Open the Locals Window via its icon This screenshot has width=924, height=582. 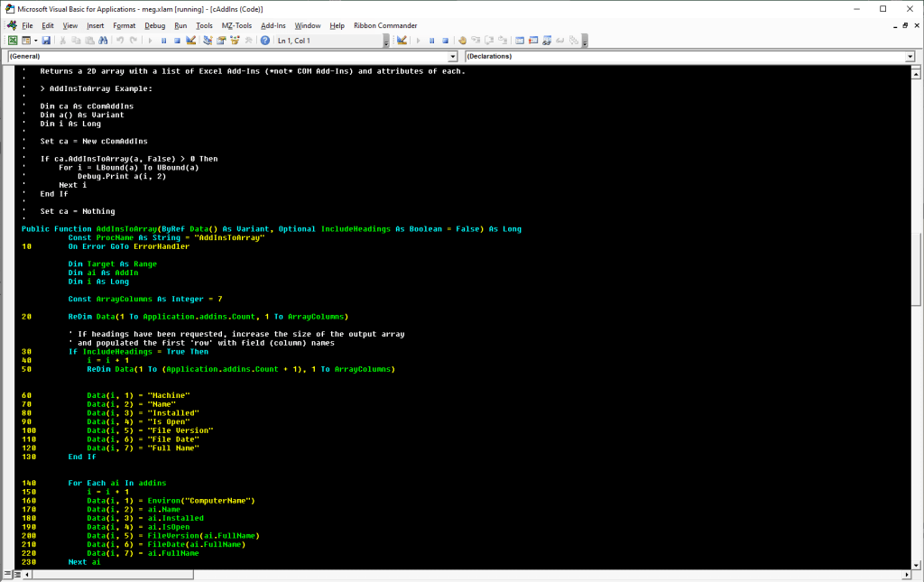tap(521, 42)
